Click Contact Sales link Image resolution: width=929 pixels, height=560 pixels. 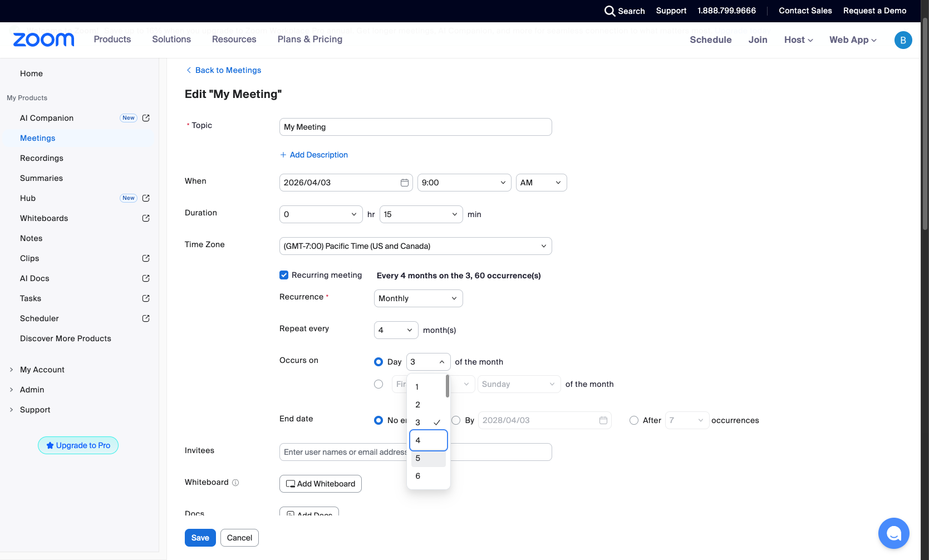click(805, 11)
